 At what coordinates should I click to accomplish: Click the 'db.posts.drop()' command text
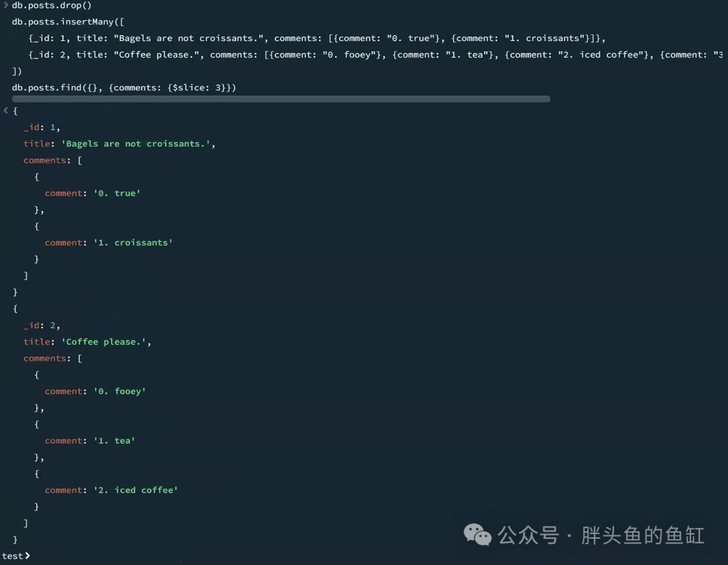coord(51,5)
